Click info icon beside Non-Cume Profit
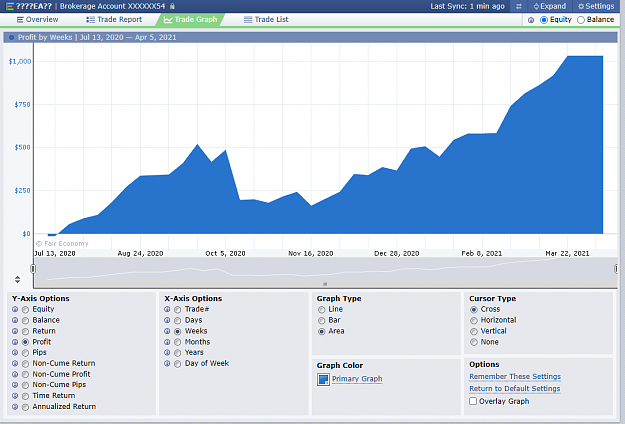 [15, 374]
